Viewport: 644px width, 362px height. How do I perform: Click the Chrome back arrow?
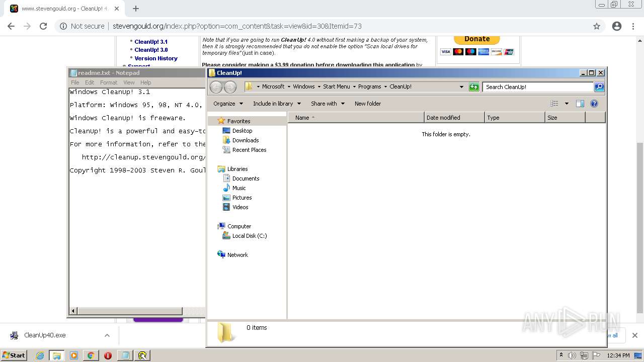[x=11, y=26]
